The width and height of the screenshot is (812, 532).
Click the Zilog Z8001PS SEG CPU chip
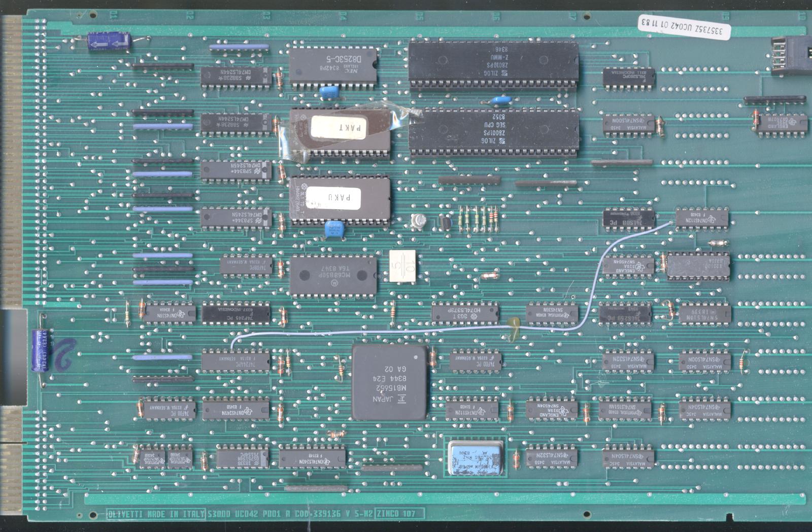(x=493, y=131)
